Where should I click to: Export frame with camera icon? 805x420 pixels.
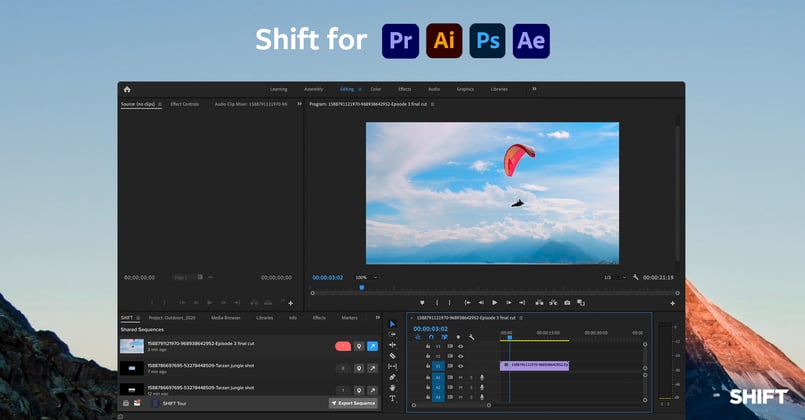(x=567, y=303)
